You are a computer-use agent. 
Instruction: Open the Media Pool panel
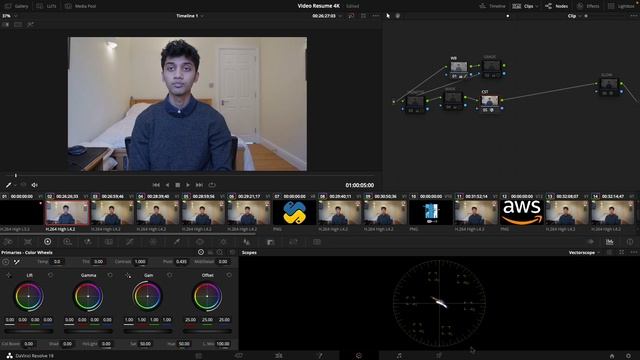tap(81, 6)
